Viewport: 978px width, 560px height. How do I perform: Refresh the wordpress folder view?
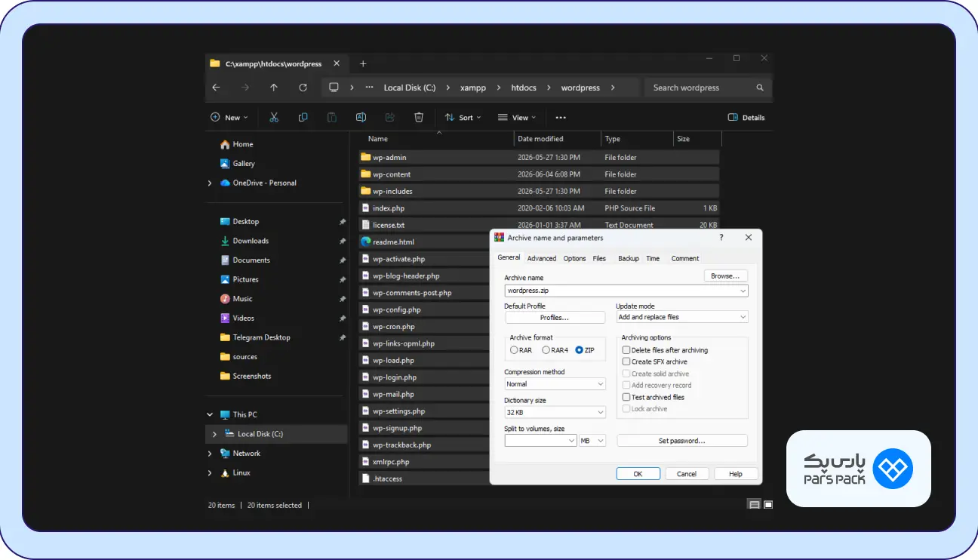[x=303, y=88]
